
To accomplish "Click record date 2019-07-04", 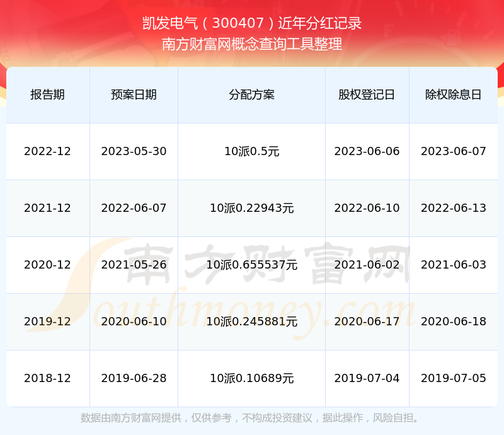I will (367, 378).
